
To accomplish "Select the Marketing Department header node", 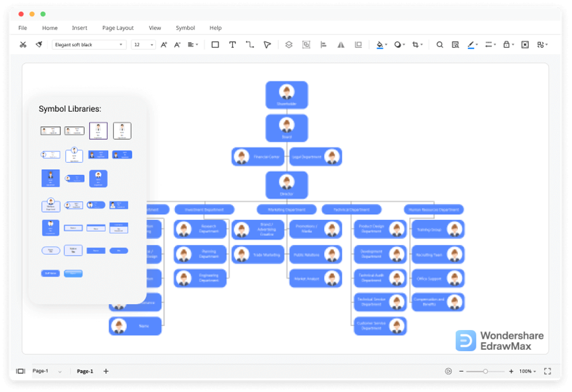I will 287,209.
